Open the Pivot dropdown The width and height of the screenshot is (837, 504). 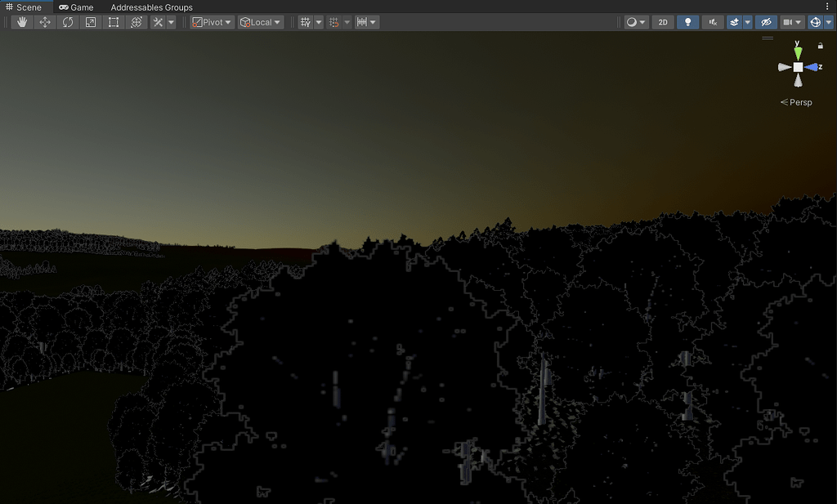[211, 22]
